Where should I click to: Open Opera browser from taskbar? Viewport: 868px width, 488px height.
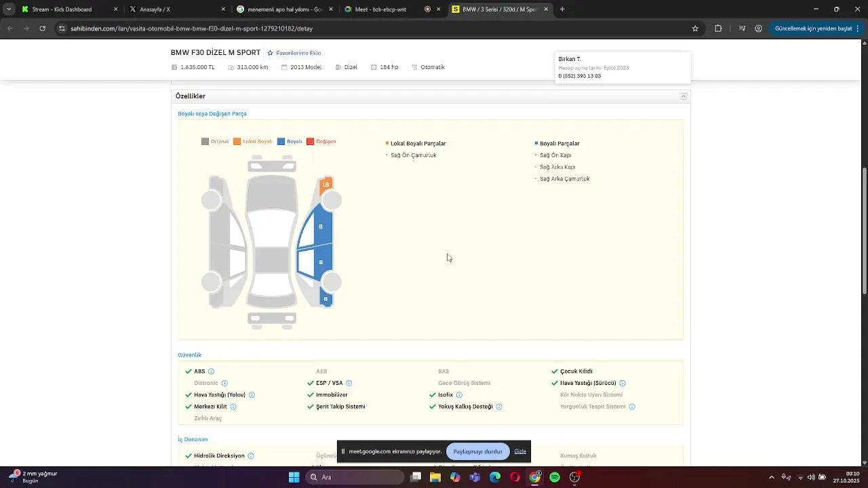(x=515, y=477)
